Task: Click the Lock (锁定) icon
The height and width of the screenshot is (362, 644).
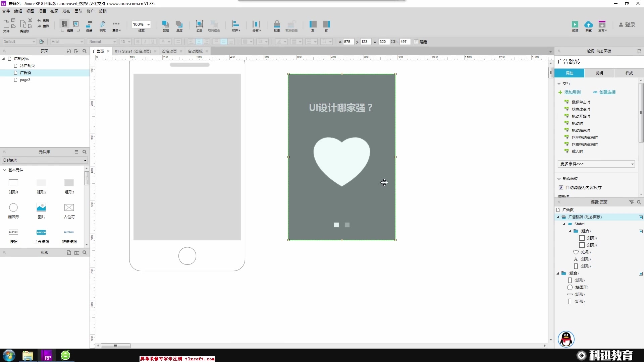Action: 277,24
